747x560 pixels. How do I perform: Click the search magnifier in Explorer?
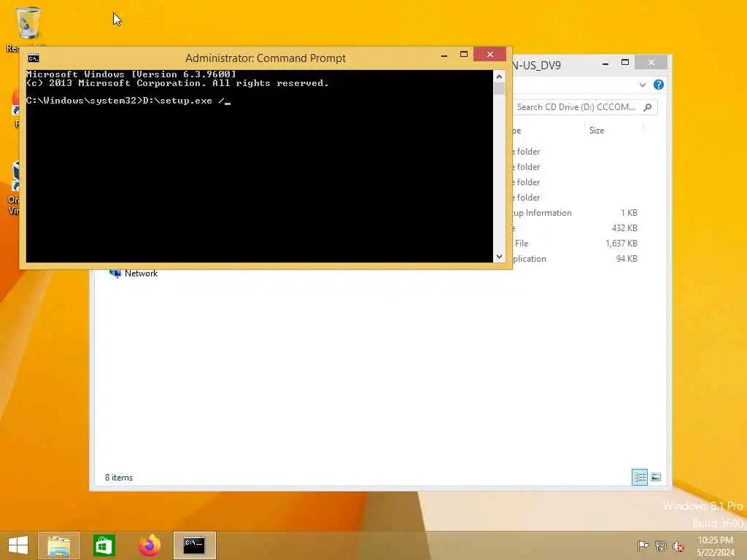click(648, 107)
